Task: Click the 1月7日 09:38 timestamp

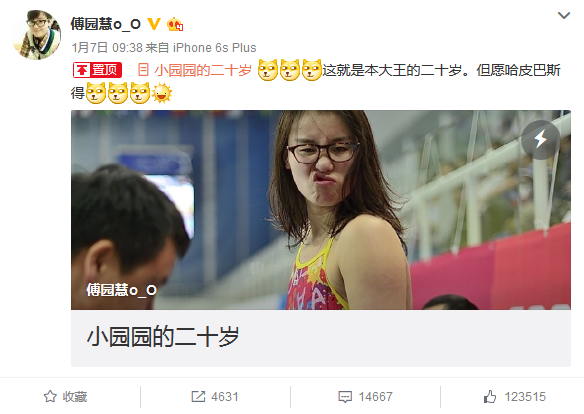Action: pos(107,48)
